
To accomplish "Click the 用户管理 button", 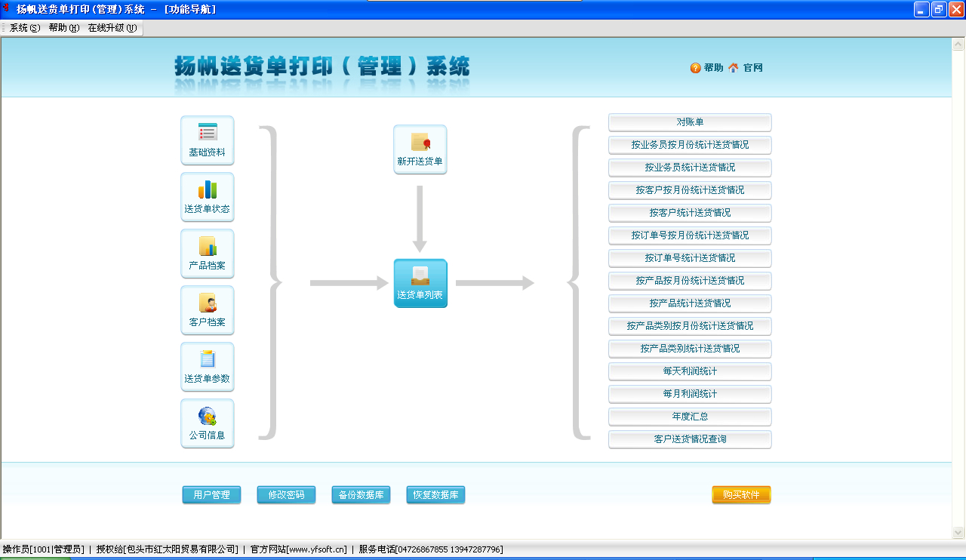I will (211, 495).
